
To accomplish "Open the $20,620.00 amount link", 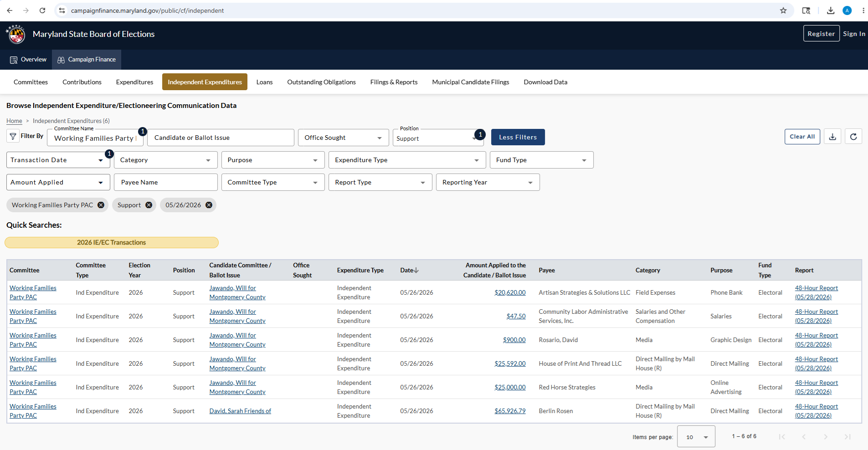I will point(510,292).
